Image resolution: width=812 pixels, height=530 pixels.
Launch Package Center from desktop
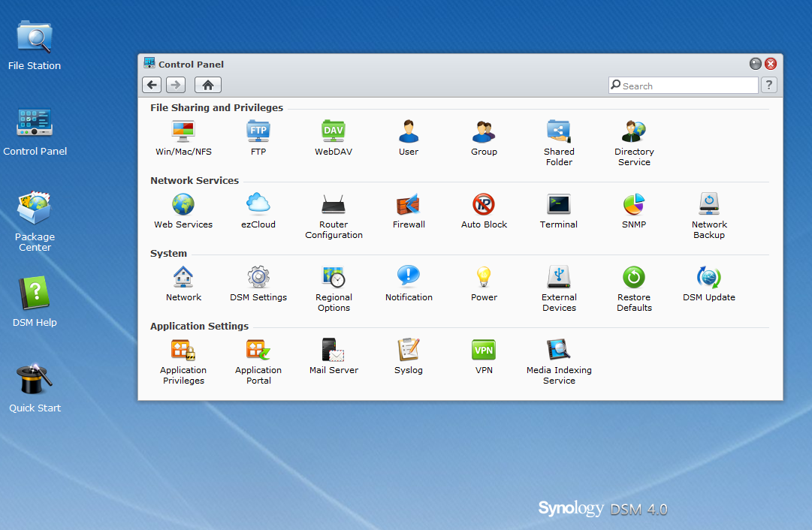point(35,221)
